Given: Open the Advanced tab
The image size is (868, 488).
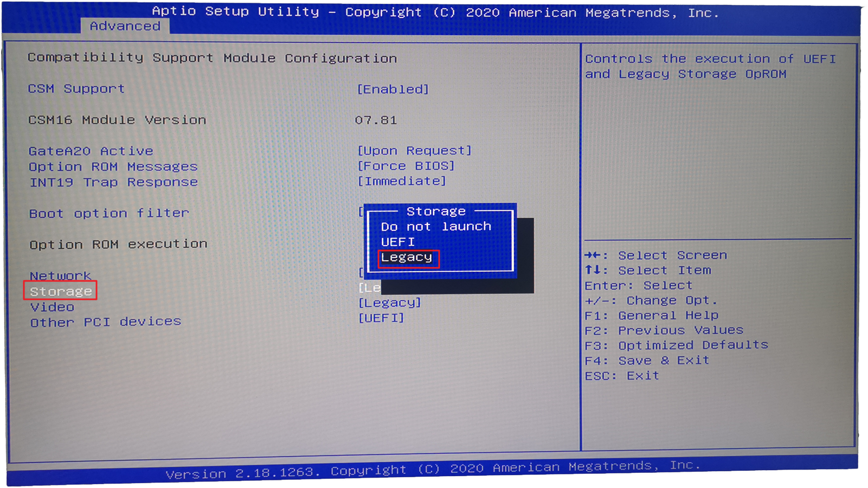Looking at the screenshot, I should click(125, 26).
